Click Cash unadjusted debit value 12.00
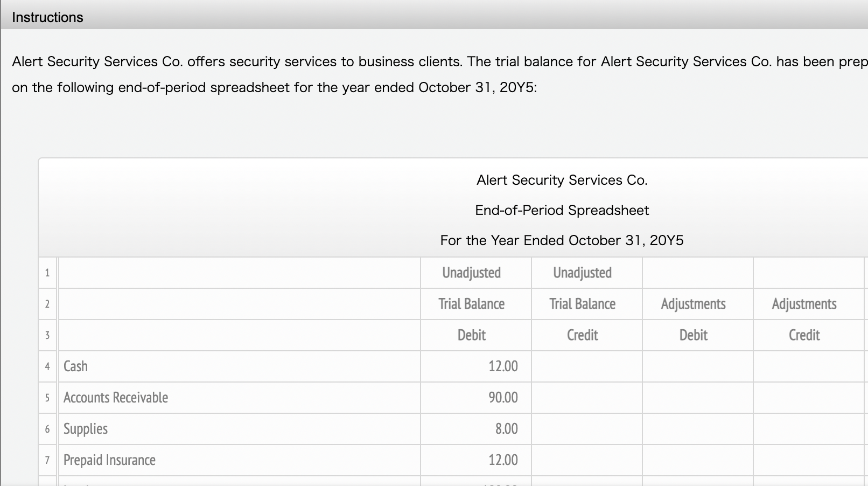 point(502,366)
